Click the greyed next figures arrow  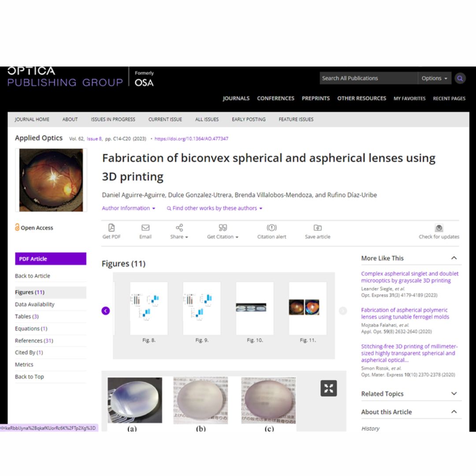pyautogui.click(x=343, y=311)
